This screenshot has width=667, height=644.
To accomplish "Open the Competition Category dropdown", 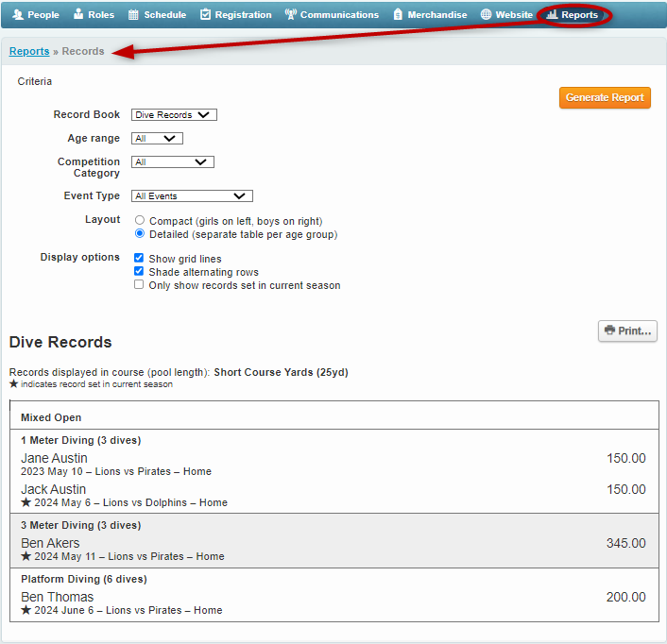I will [x=173, y=162].
